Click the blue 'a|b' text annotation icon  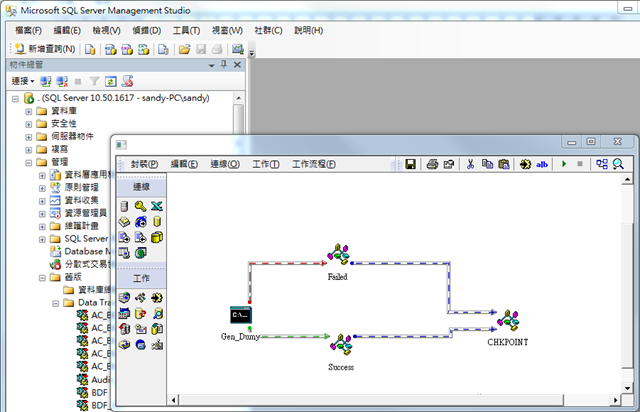coord(542,164)
